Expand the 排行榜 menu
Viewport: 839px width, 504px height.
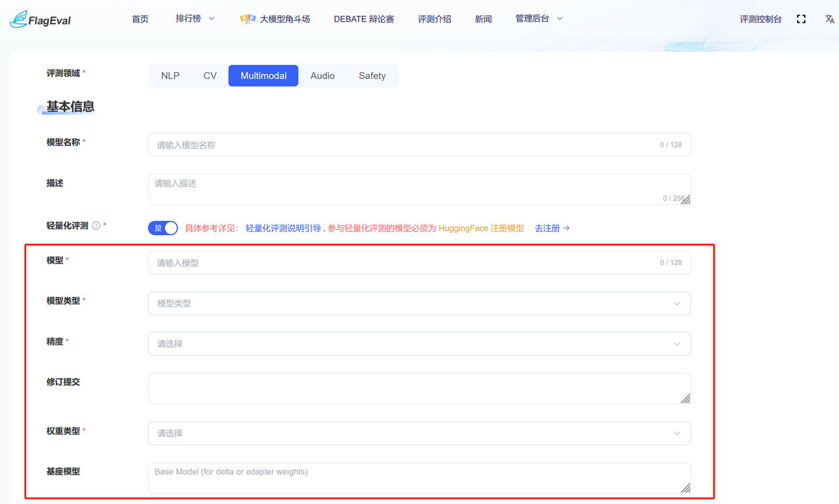click(x=195, y=19)
